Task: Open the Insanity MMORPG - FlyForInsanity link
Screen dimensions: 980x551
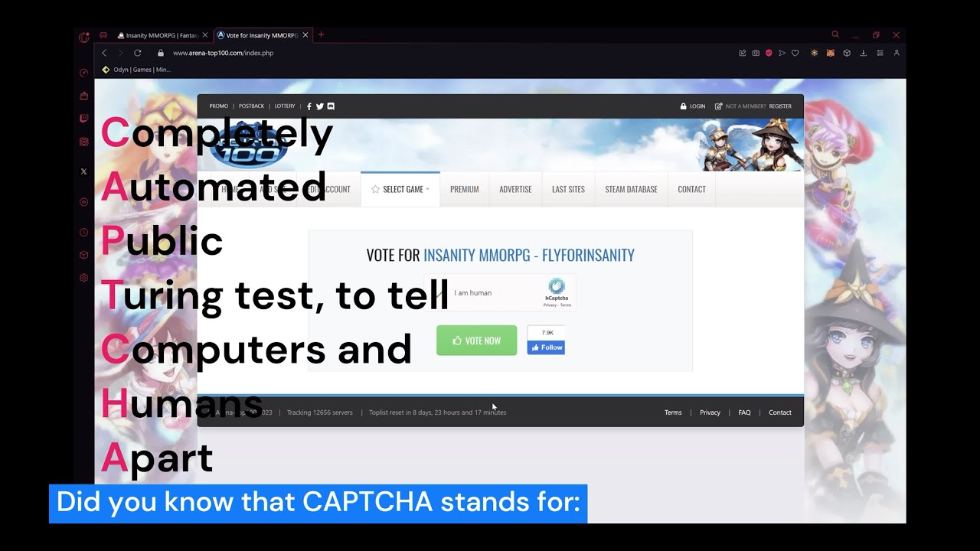Action: pyautogui.click(x=529, y=255)
